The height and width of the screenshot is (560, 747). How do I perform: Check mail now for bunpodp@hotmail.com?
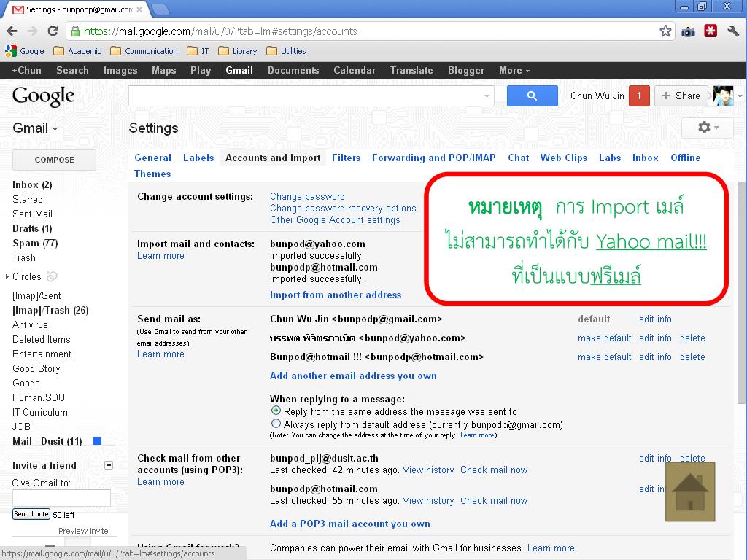494,500
